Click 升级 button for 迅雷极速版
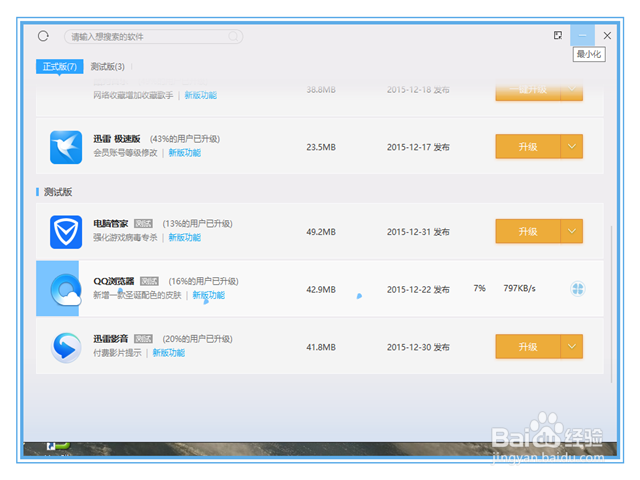The height and width of the screenshot is (480, 640). (x=528, y=147)
